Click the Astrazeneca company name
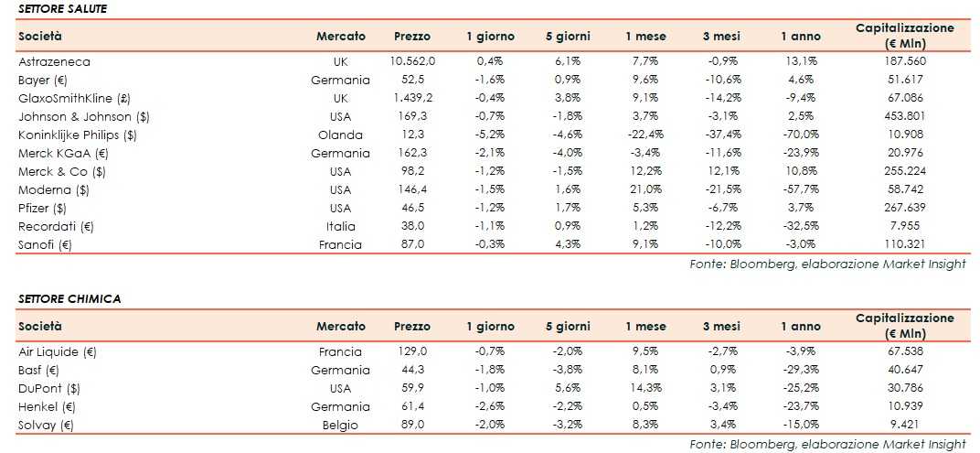The height and width of the screenshot is (453, 980). point(54,61)
